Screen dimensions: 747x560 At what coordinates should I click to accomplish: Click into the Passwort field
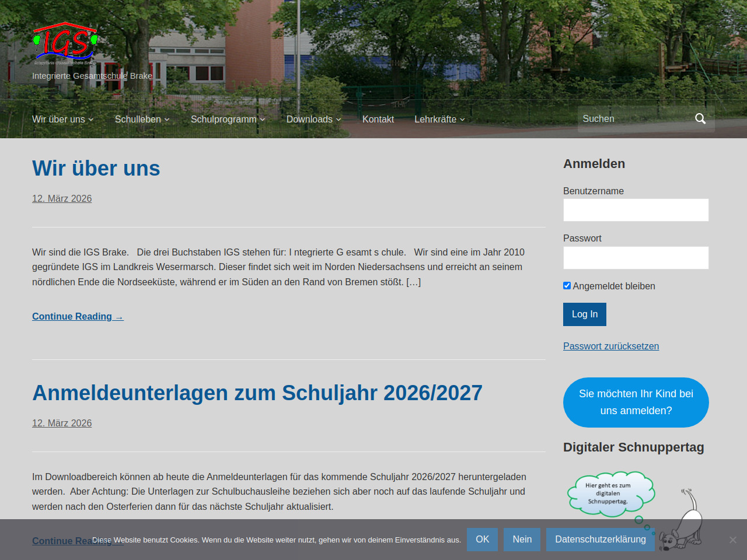(636, 258)
